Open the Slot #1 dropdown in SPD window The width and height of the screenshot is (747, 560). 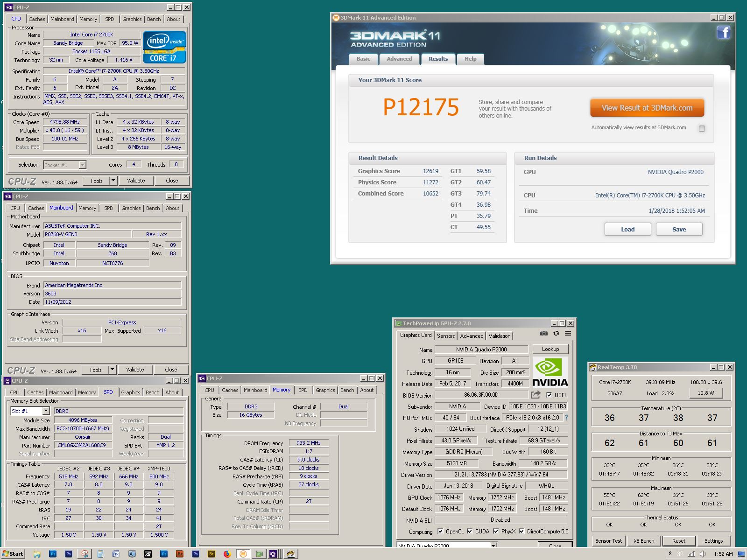coord(46,411)
